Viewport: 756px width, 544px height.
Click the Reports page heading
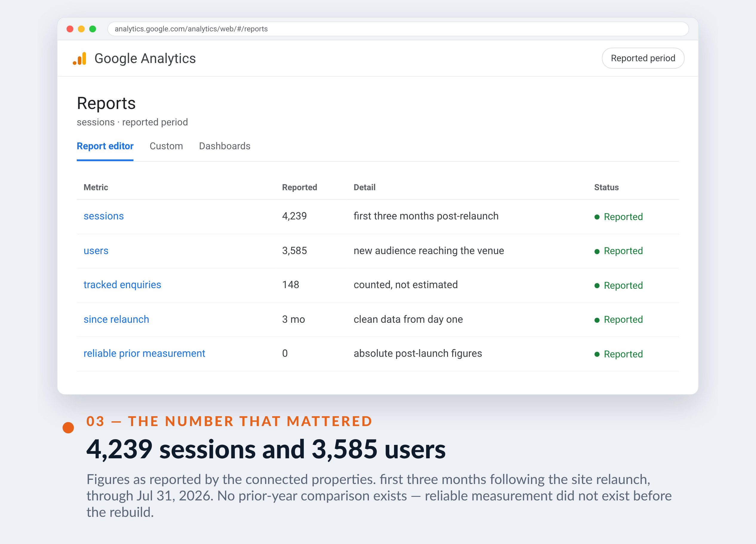(106, 103)
